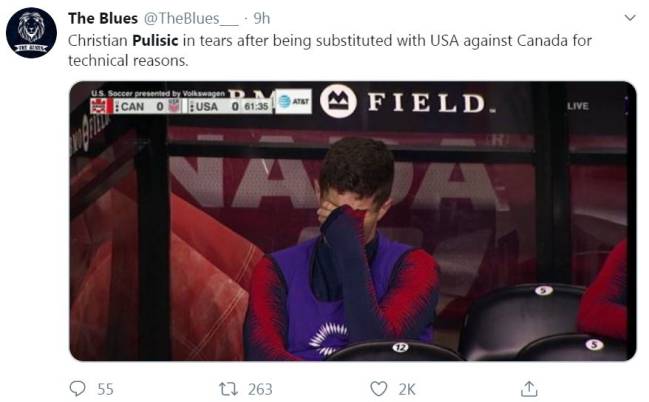This screenshot has width=649, height=402.
Task: Click the BMO FIELD logo in video
Action: tap(407, 102)
